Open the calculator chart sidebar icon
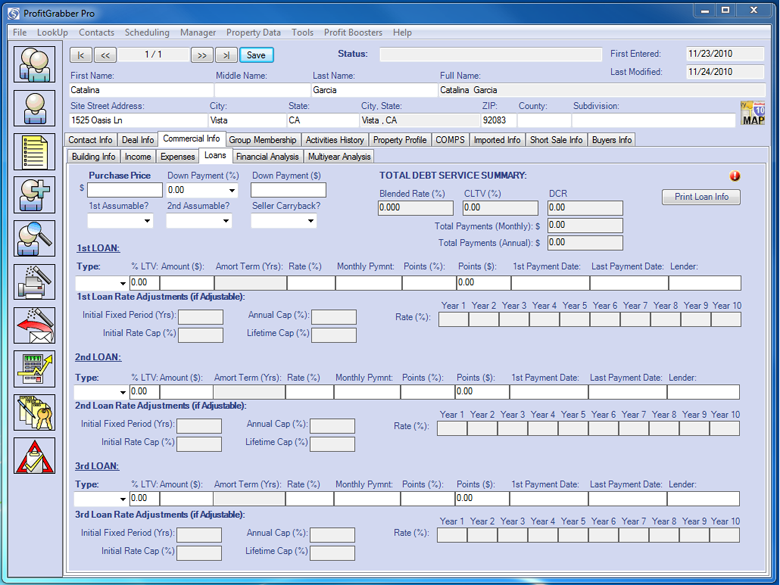Screen dimensions: 780x585 34,369
